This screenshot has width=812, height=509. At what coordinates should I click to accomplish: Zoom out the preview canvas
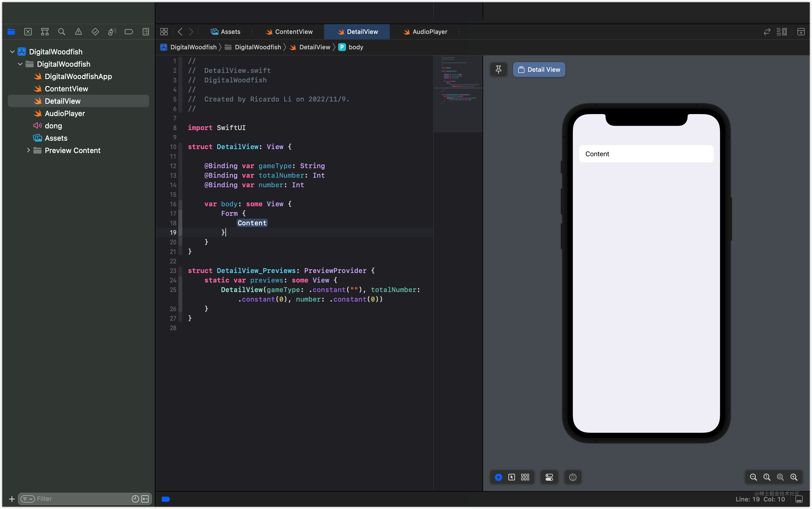coord(753,477)
